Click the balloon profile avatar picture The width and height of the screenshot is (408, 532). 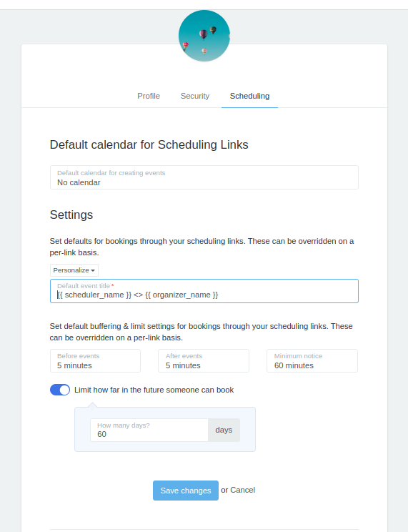coord(204,36)
